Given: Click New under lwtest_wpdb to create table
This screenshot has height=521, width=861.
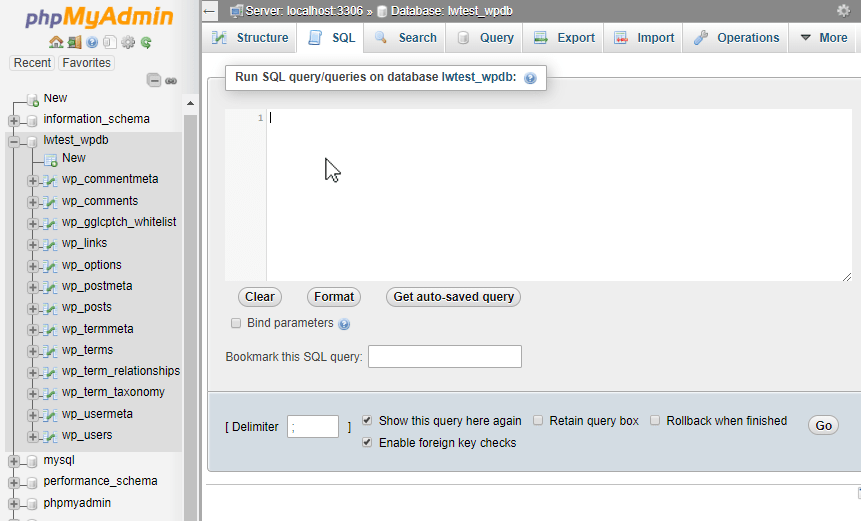Looking at the screenshot, I should pyautogui.click(x=74, y=158).
